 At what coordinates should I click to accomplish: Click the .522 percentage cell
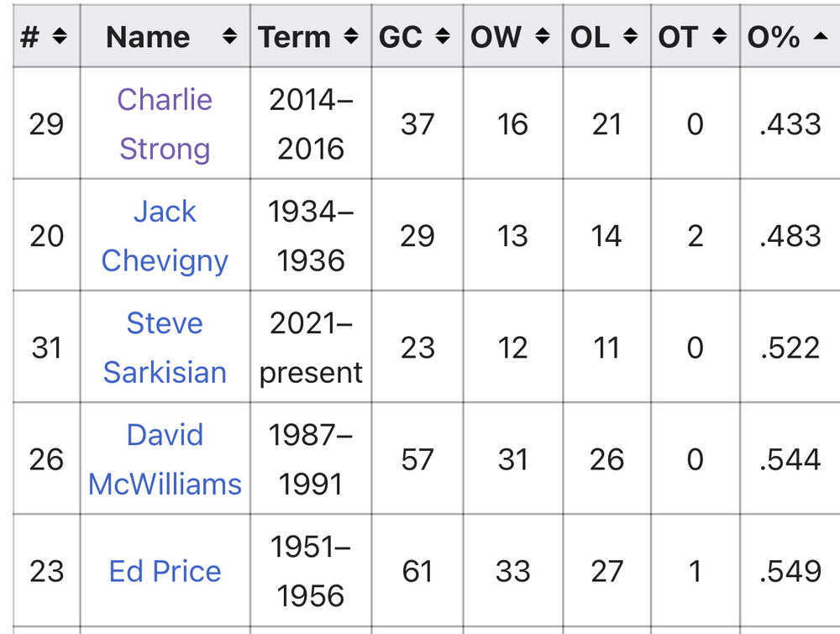pyautogui.click(x=790, y=347)
